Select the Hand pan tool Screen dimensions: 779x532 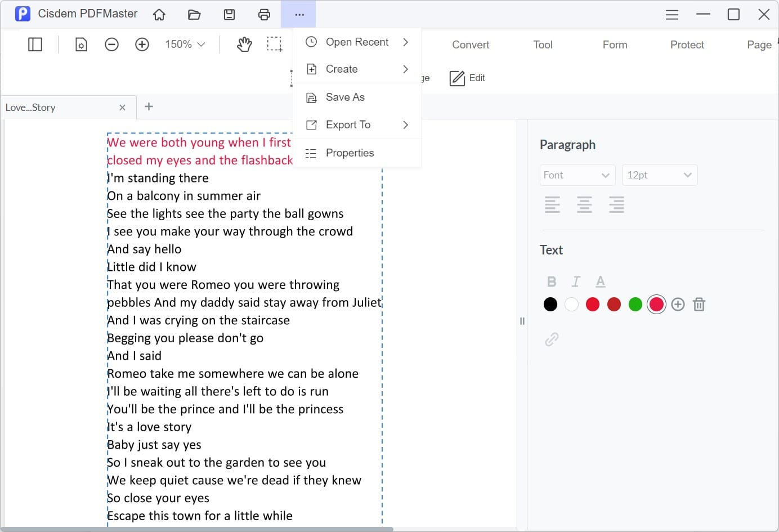(244, 44)
